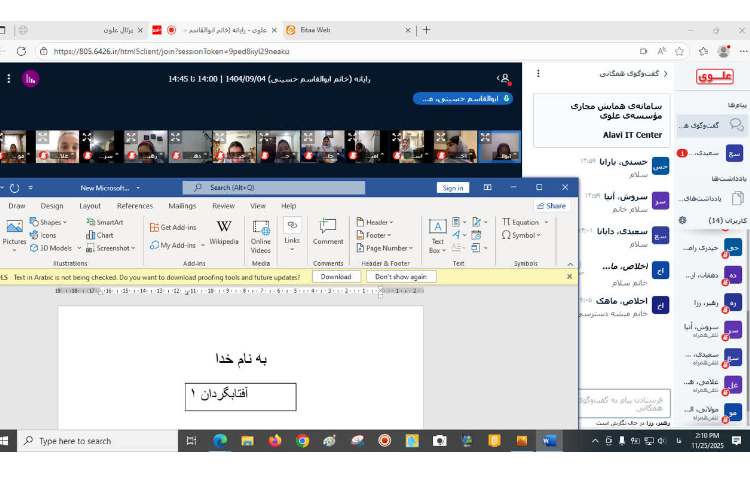Insert Chart from Word ribbon
The width and height of the screenshot is (750, 480).
(x=100, y=235)
